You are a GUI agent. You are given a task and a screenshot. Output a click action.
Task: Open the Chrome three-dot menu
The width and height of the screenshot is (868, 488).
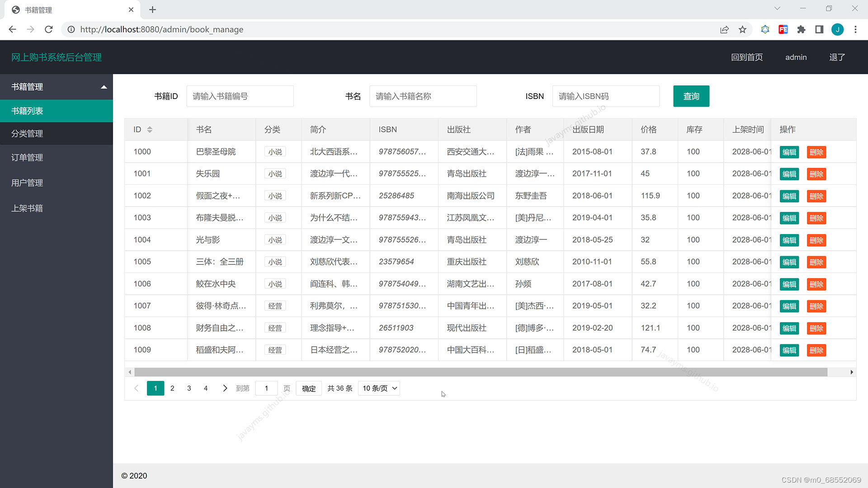pos(855,29)
